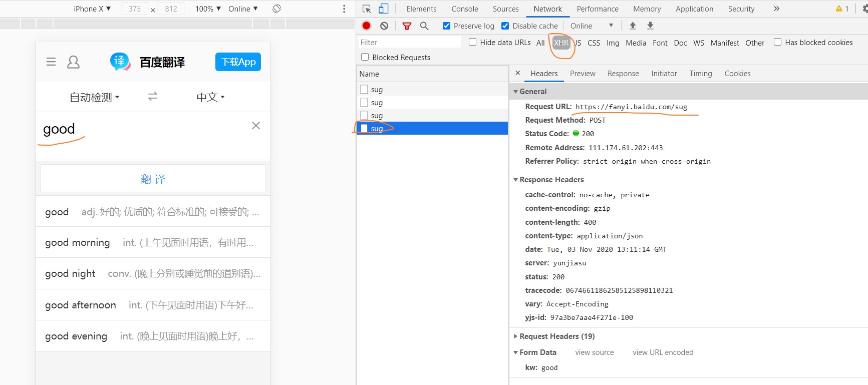
Task: Switch to the Console tab
Action: click(x=465, y=9)
